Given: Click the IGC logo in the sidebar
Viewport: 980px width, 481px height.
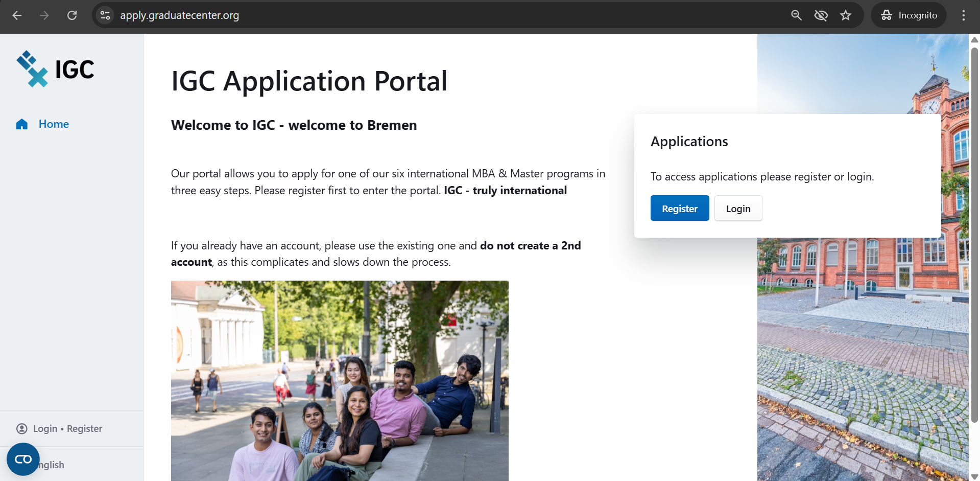Looking at the screenshot, I should 55,69.
